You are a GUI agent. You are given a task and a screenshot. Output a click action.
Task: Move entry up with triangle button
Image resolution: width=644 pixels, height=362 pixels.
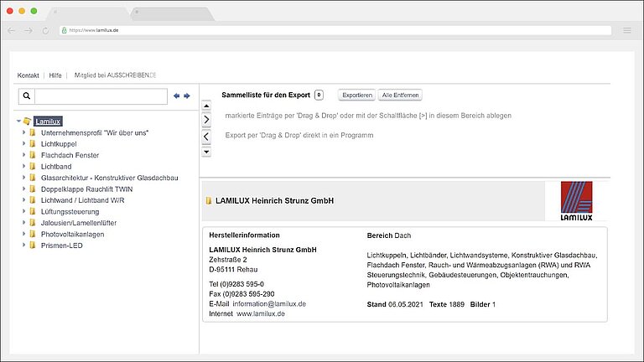pos(206,106)
